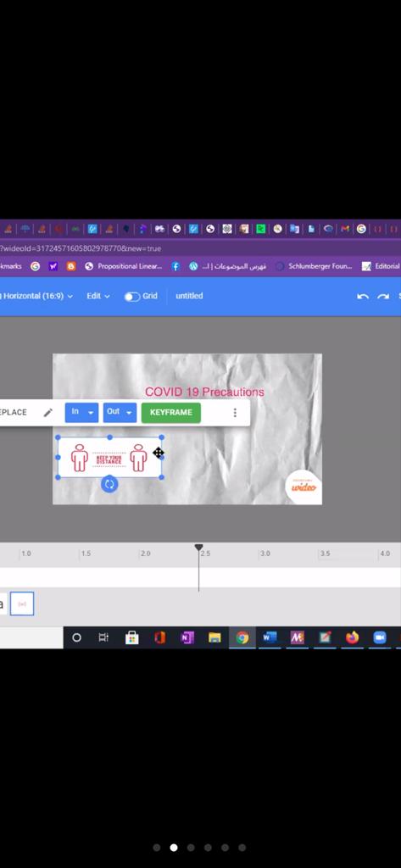The height and width of the screenshot is (868, 401).
Task: Click the undo arrow icon
Action: pyautogui.click(x=363, y=296)
